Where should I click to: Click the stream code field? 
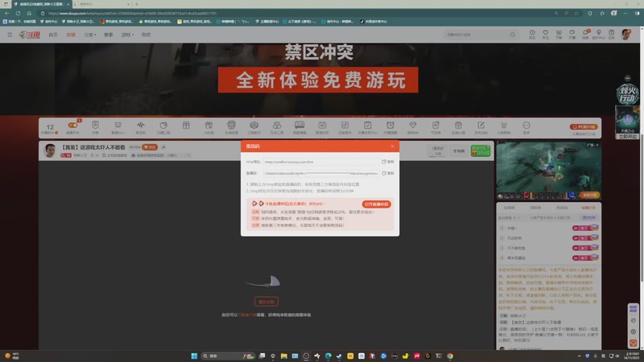tap(321, 173)
